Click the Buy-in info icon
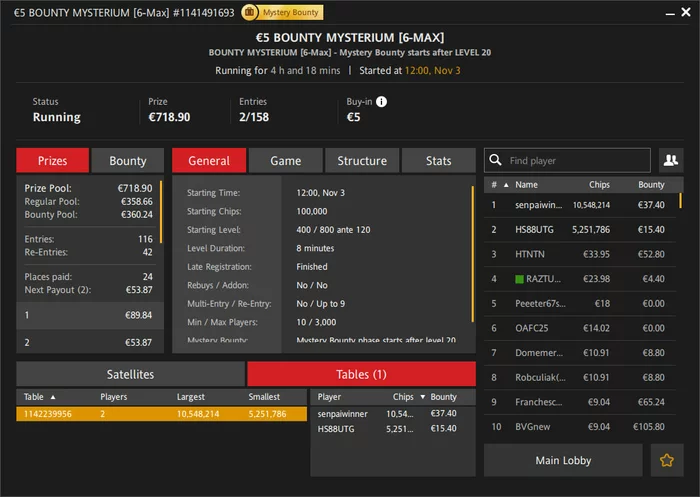Screen dimensions: 700x497 pos(381,102)
